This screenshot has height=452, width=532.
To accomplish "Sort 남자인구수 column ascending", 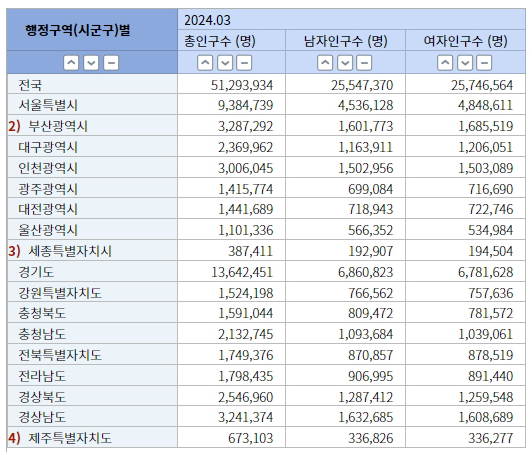I will [x=325, y=63].
